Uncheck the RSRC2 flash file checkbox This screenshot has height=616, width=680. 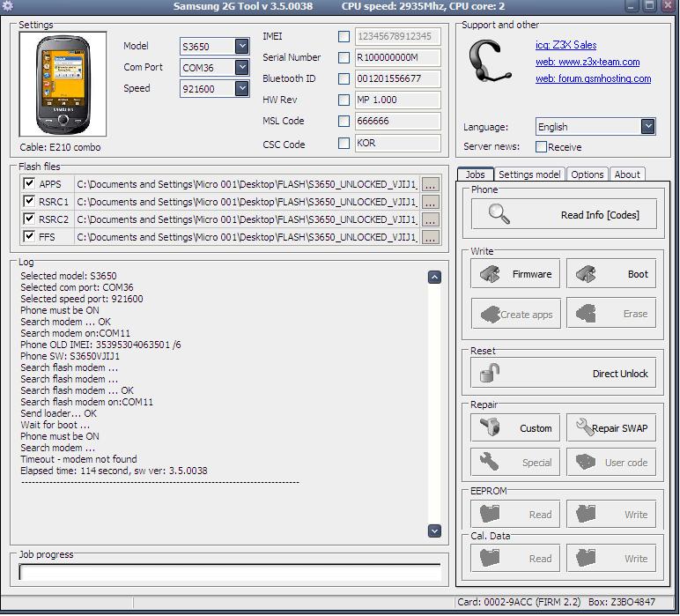[29, 219]
